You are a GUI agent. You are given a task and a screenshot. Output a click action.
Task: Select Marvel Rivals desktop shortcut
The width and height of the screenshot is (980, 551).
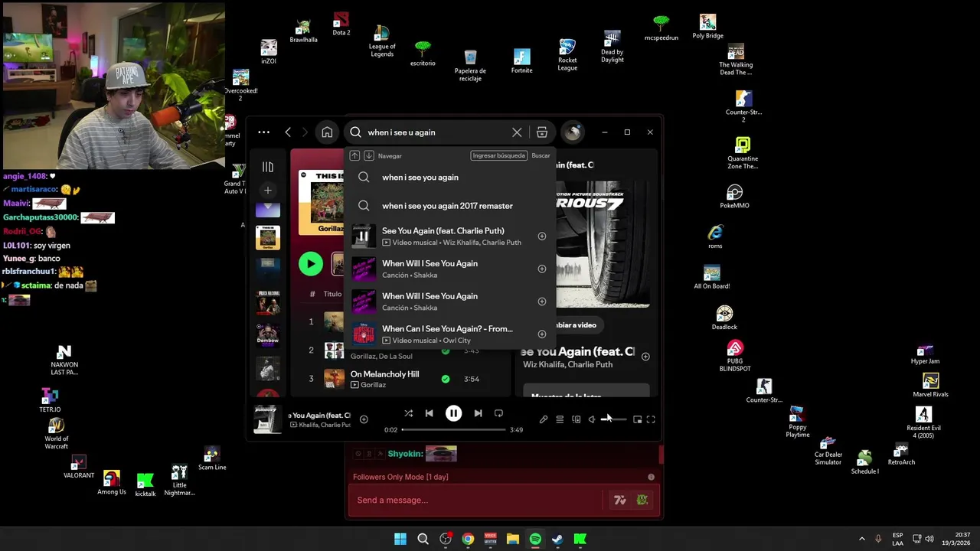click(930, 385)
